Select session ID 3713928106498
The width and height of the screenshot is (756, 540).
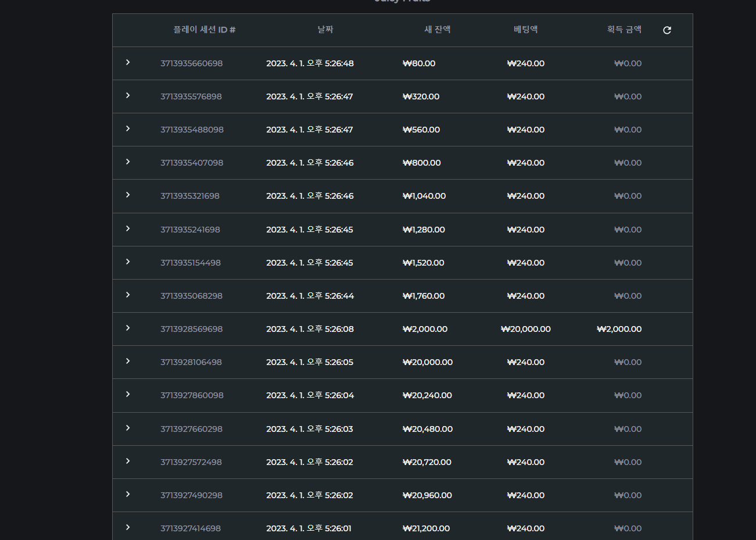[191, 362]
